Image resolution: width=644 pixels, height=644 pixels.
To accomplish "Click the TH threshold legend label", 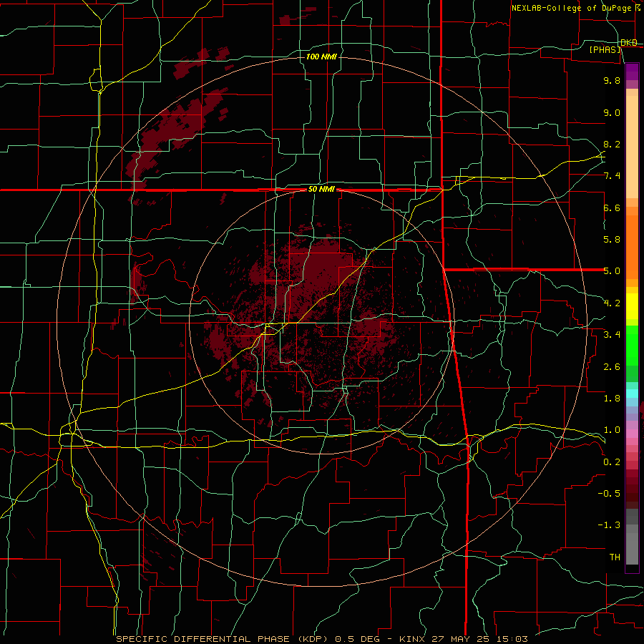I will 615,557.
